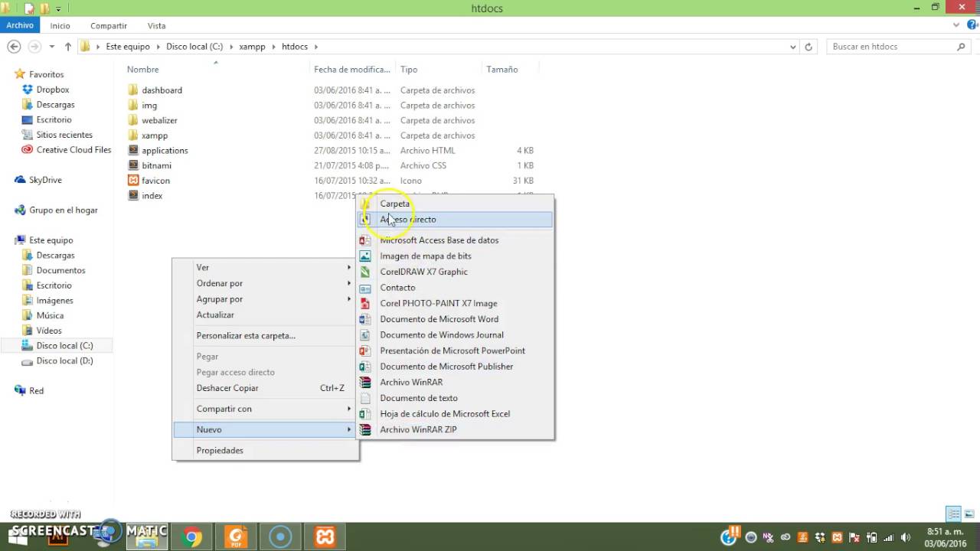The width and height of the screenshot is (980, 551).
Task: Select the favicon icon file
Action: point(133,181)
